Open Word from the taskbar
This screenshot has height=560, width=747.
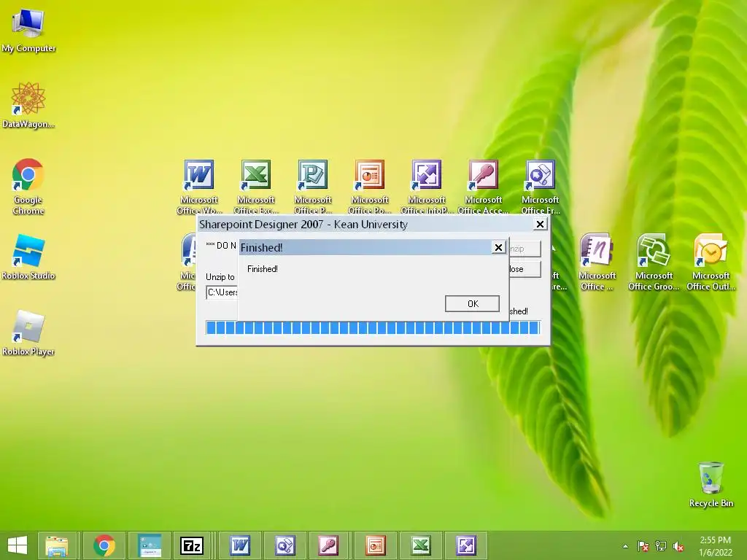tap(240, 545)
